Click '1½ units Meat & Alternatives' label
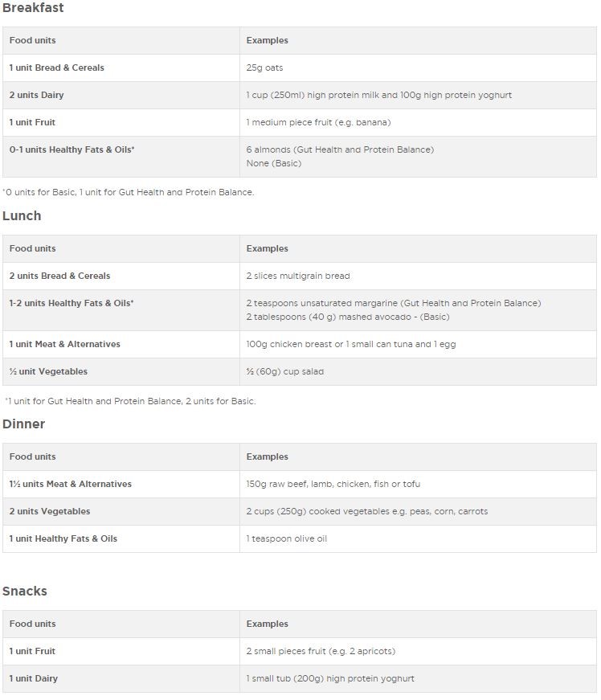The image size is (601, 700). 71,485
